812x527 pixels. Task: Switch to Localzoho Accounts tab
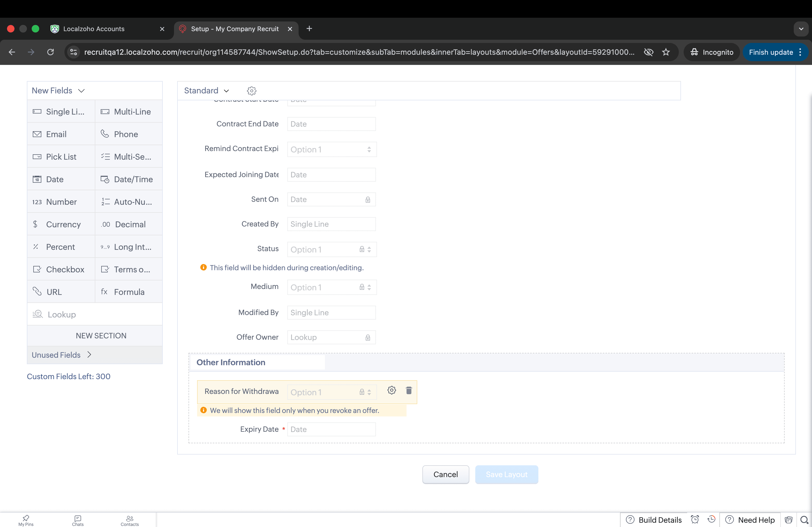click(94, 29)
